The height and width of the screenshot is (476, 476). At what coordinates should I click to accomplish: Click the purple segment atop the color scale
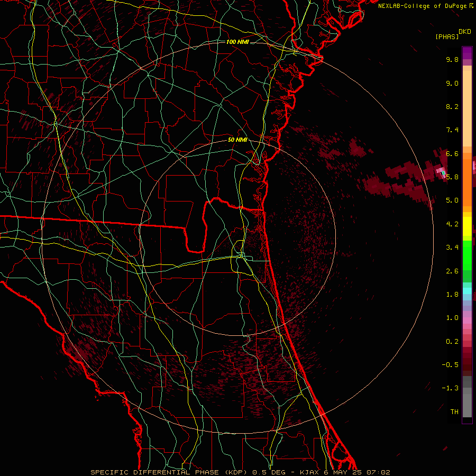(x=467, y=53)
